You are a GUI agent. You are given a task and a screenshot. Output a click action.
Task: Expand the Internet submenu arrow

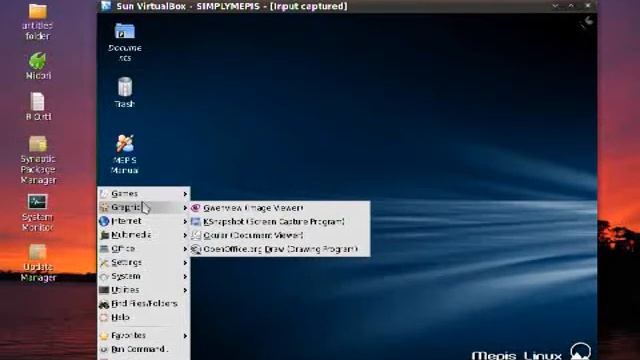185,221
